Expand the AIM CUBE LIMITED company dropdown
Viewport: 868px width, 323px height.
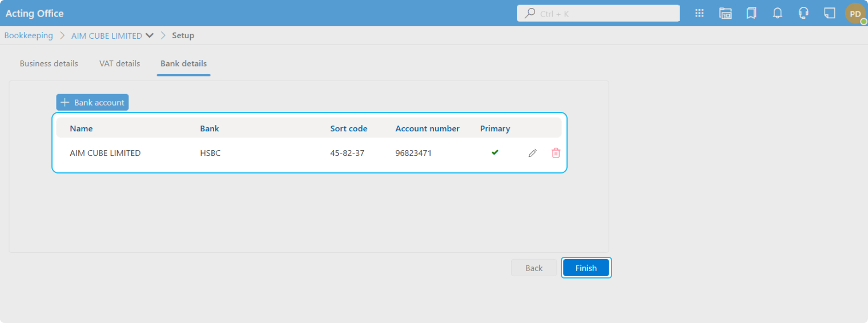pyautogui.click(x=150, y=35)
